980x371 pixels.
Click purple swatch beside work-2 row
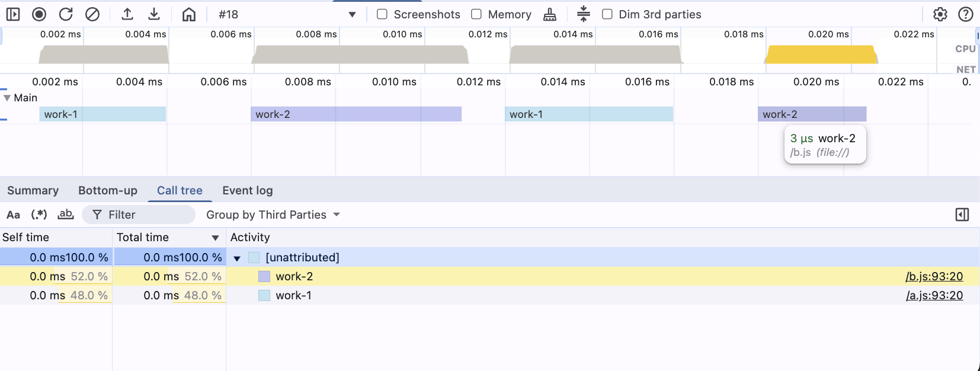pyautogui.click(x=264, y=276)
